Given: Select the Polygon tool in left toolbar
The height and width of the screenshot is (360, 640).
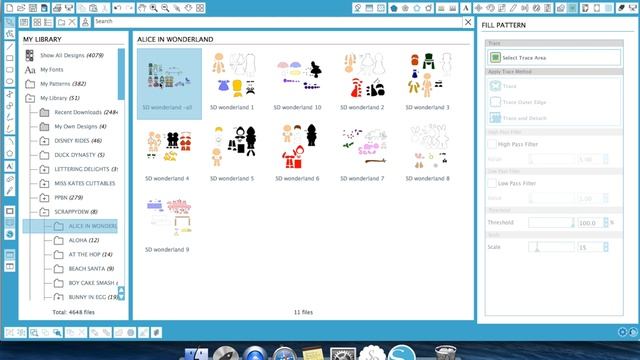Looking at the screenshot, I should coord(9,153).
